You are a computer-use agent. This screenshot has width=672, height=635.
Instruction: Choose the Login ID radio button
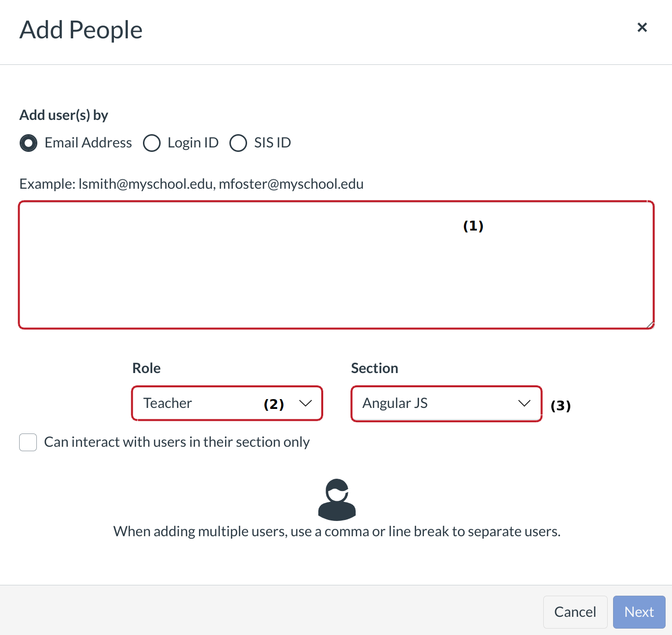click(x=152, y=143)
